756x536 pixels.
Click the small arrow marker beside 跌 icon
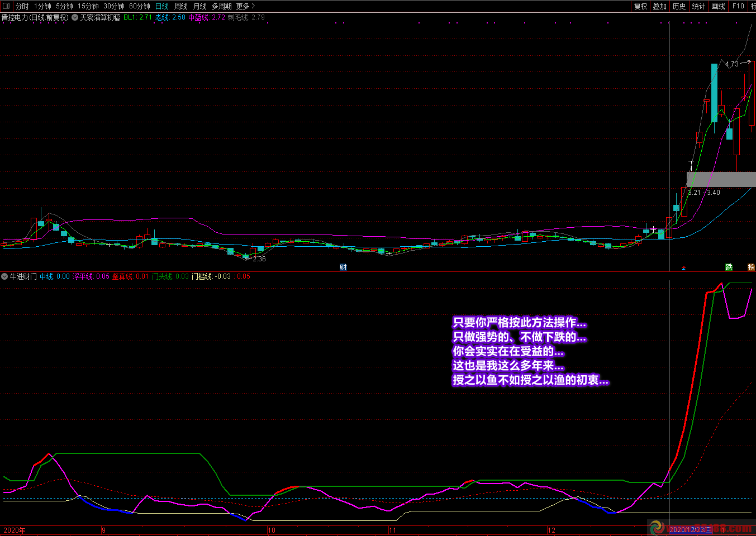tap(683, 268)
